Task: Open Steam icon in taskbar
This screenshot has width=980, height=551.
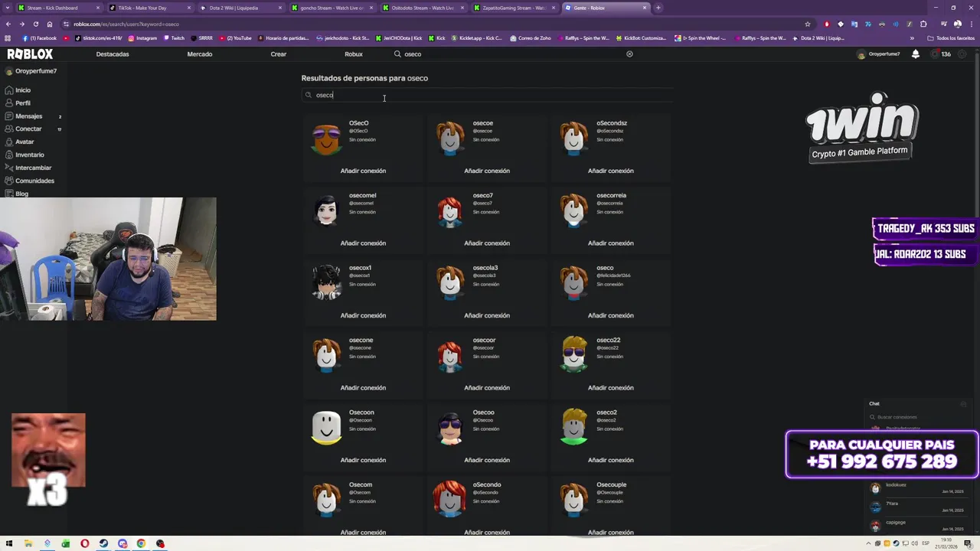Action: [103, 544]
